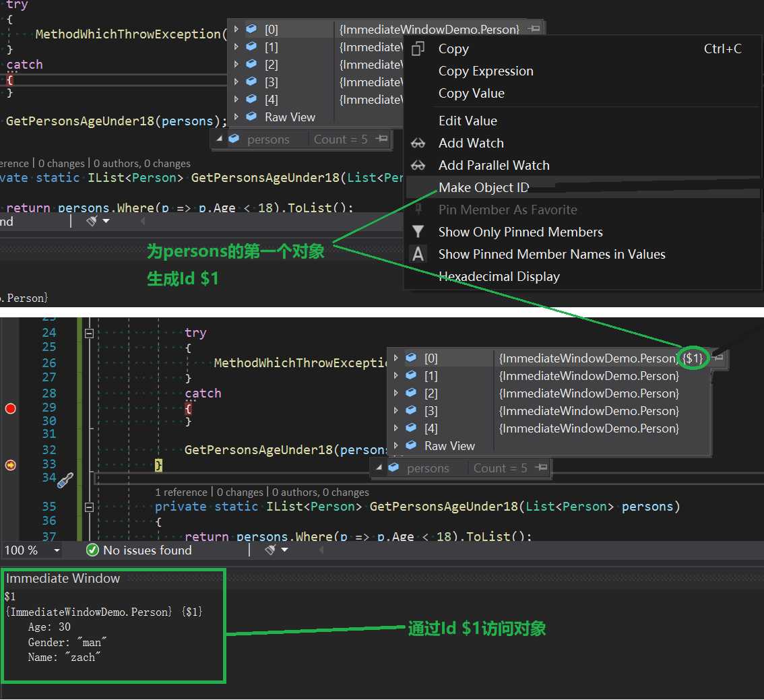Click the No issues found status checkmark
Screen dimensions: 764x700
coord(92,550)
